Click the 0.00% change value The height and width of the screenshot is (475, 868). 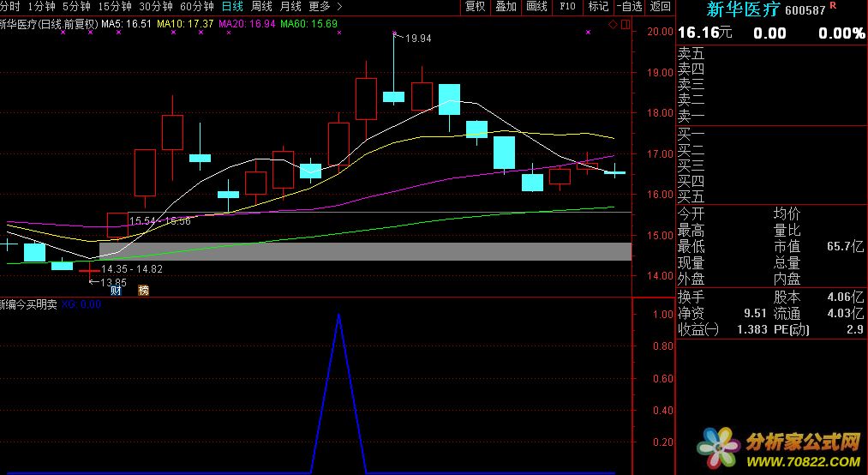tap(841, 33)
